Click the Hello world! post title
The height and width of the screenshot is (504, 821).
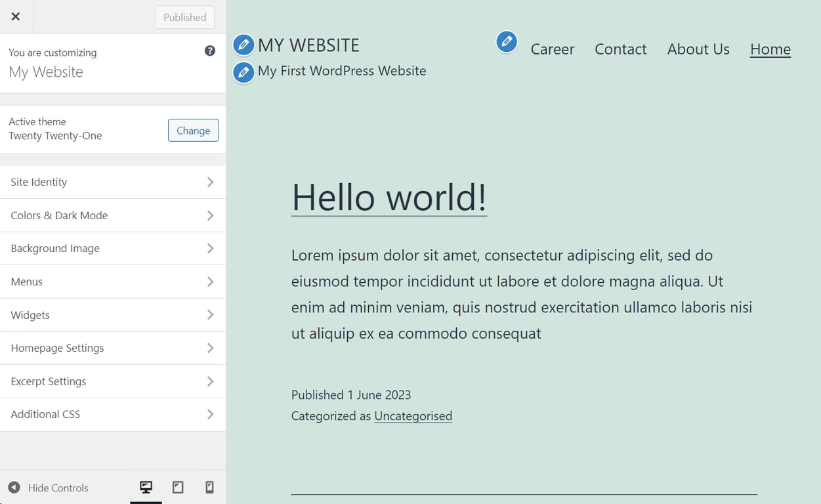coord(389,198)
